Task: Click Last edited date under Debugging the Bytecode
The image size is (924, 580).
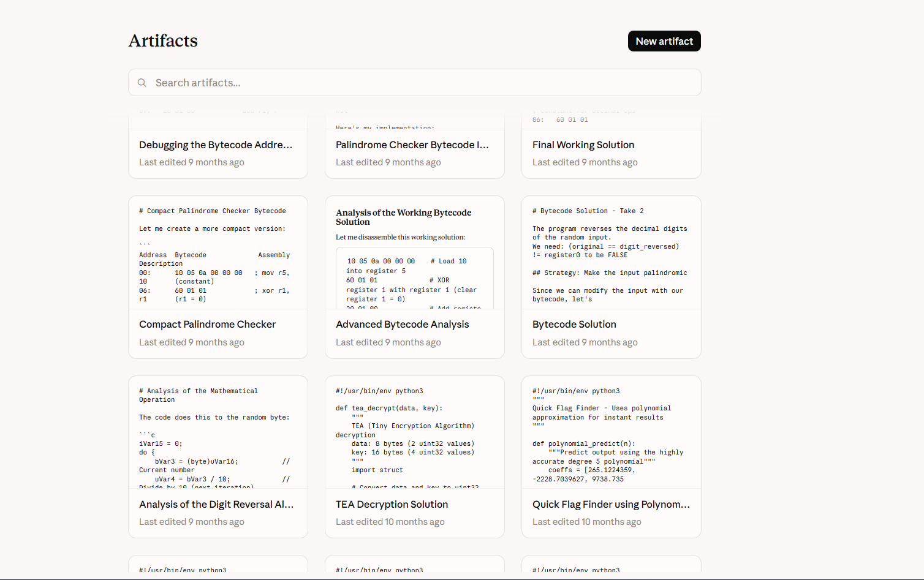Action: tap(192, 162)
